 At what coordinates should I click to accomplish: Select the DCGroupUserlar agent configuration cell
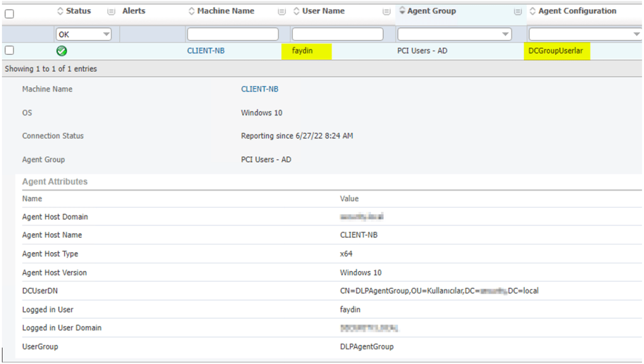pyautogui.click(x=555, y=51)
